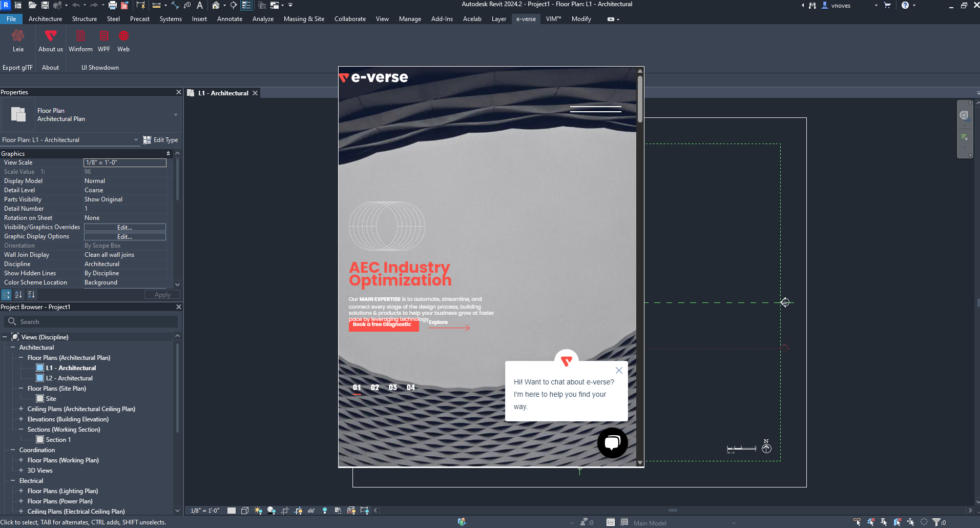Open the Floor Plan type selector dropdown
The image size is (980, 528).
(176, 114)
